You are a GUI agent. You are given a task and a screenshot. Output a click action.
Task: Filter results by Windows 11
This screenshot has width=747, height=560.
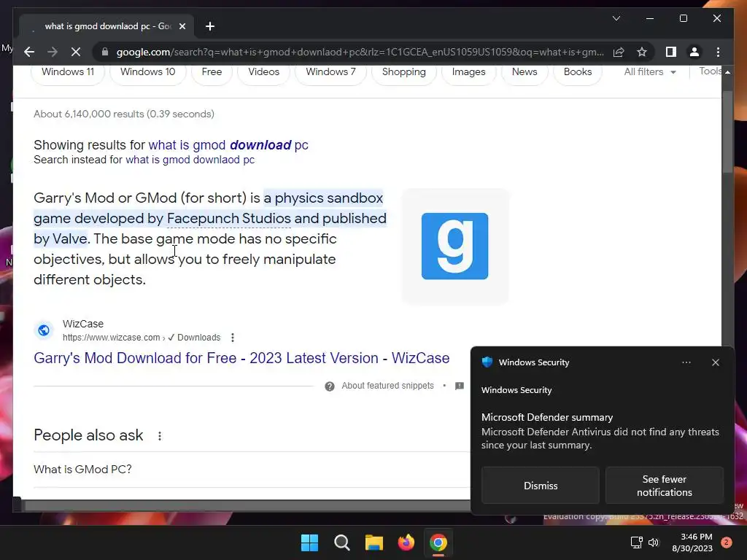(68, 72)
